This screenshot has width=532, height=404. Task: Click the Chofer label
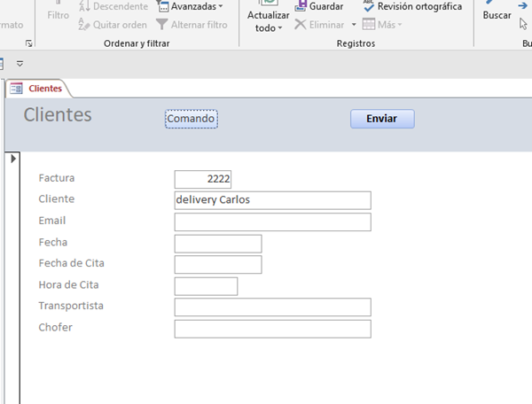(x=55, y=328)
